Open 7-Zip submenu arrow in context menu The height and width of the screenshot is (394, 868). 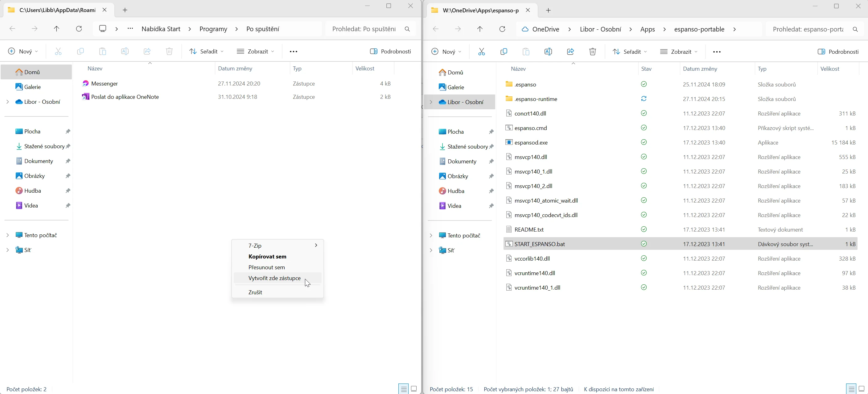pos(316,245)
